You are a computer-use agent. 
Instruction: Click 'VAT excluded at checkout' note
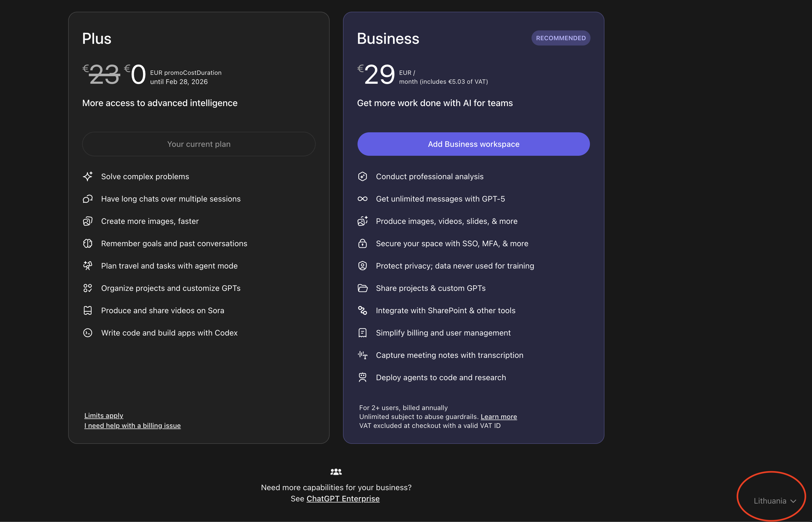coord(430,425)
